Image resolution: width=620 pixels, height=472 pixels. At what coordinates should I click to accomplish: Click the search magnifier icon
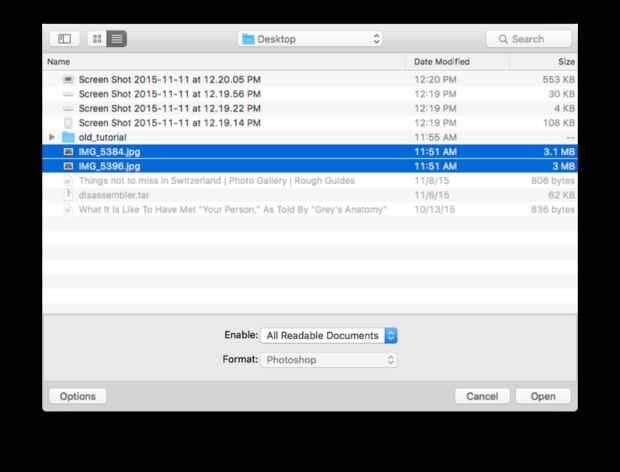coord(503,39)
